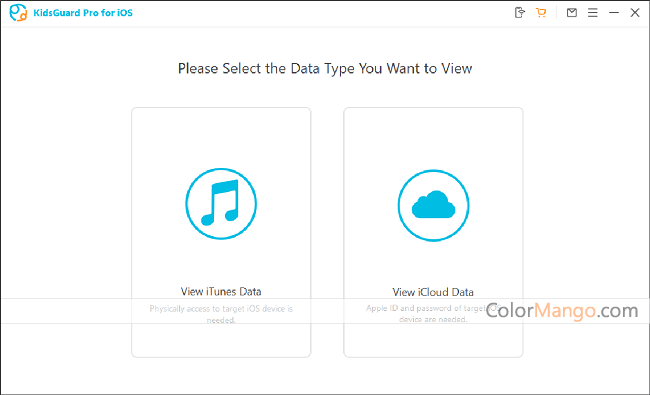650x395 pixels.
Task: Select the iTunes music note circle icon
Action: (x=221, y=204)
